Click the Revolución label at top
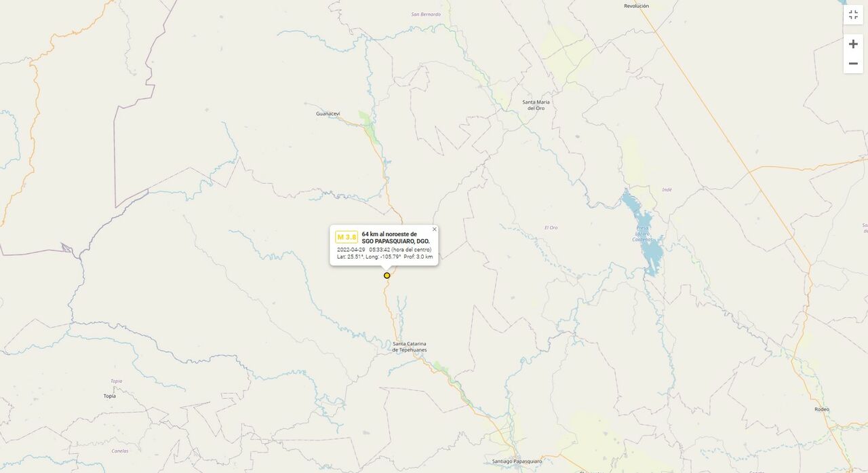The height and width of the screenshot is (473, 868). click(636, 5)
